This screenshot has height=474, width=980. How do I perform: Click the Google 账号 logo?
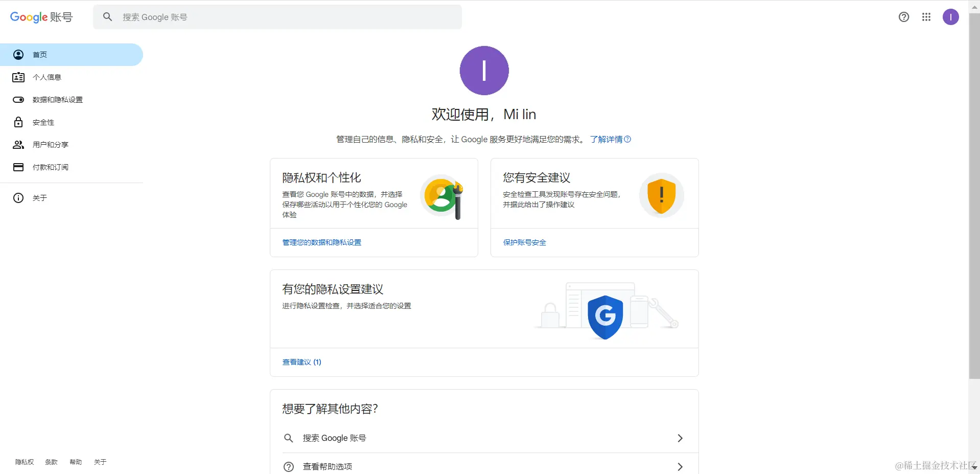click(x=41, y=17)
